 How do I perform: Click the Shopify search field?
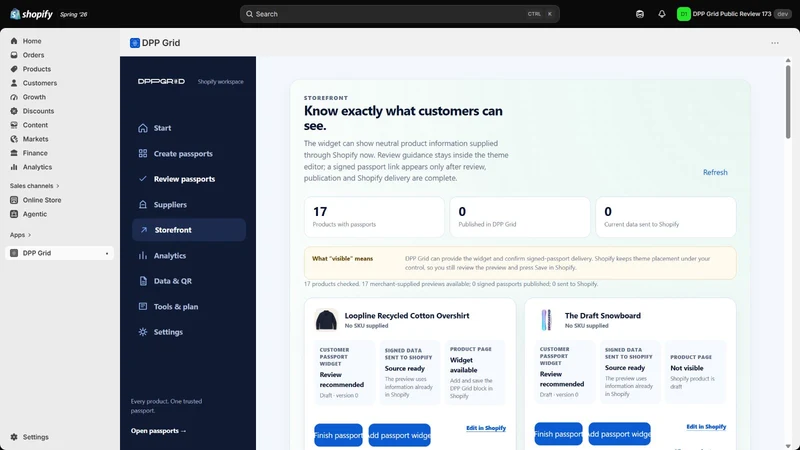(399, 14)
